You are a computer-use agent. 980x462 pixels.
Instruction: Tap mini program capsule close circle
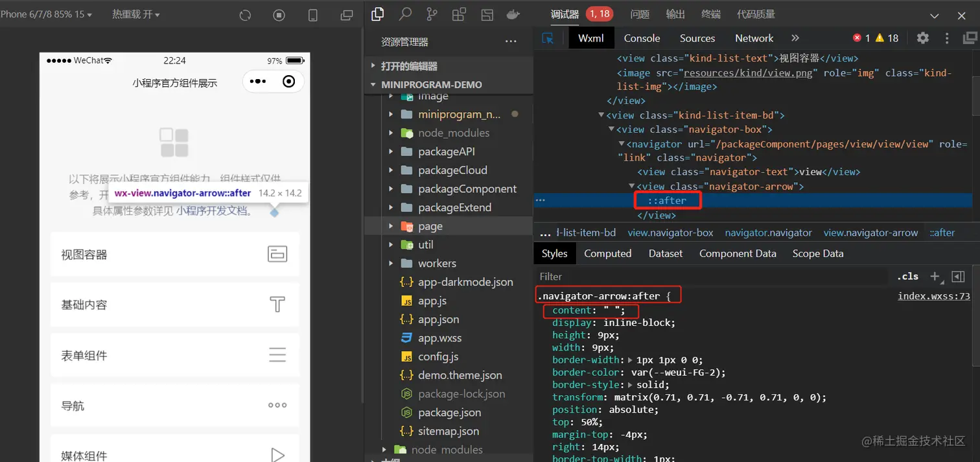(x=289, y=82)
